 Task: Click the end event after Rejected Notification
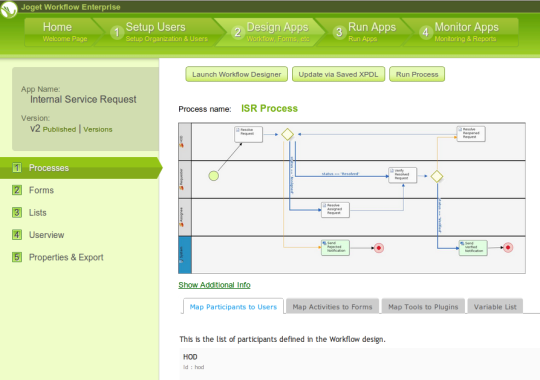[x=379, y=248]
